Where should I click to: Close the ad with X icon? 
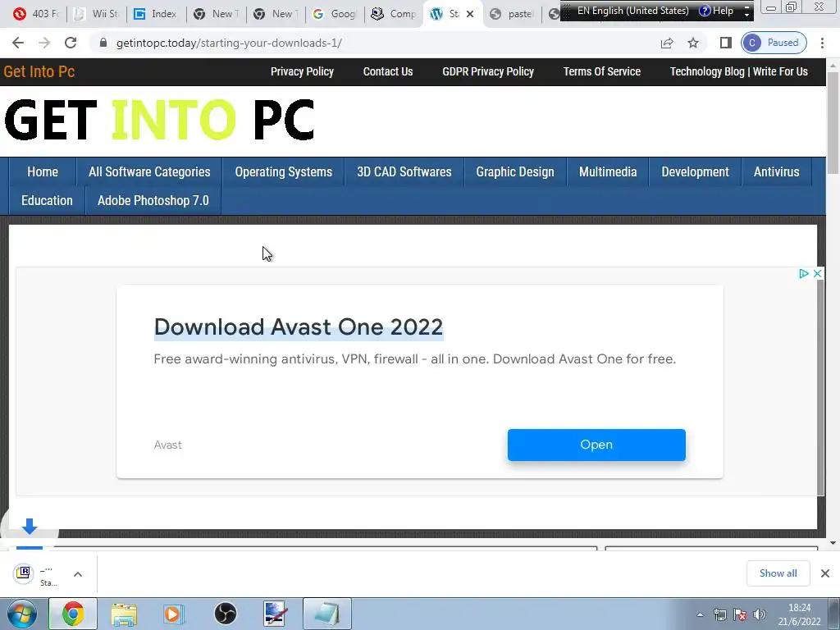817,274
